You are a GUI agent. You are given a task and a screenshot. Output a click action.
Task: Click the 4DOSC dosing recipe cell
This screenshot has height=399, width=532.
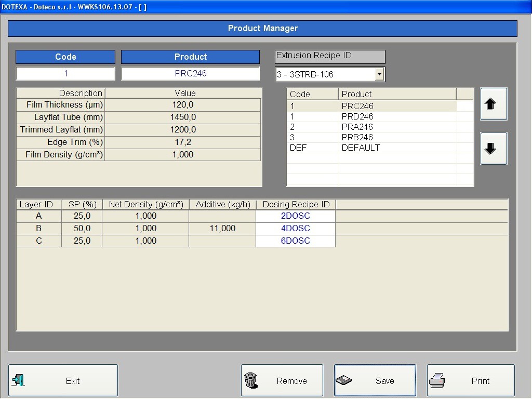(x=296, y=229)
